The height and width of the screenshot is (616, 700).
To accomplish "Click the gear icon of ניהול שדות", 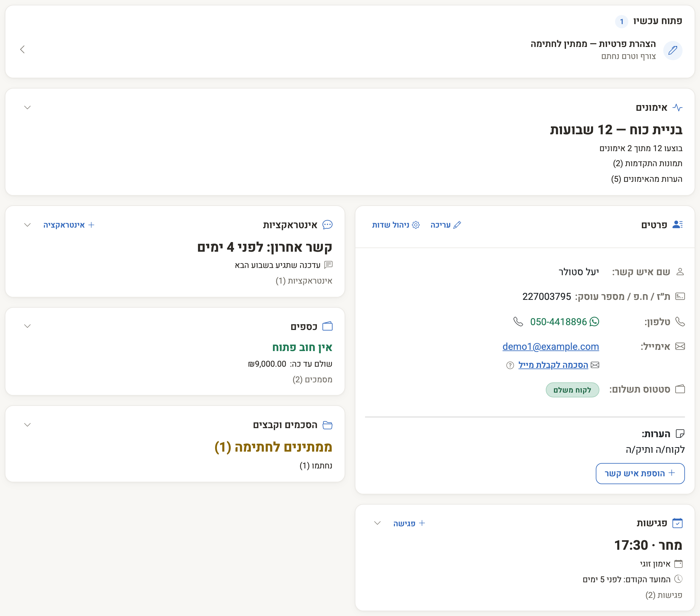I will point(416,225).
